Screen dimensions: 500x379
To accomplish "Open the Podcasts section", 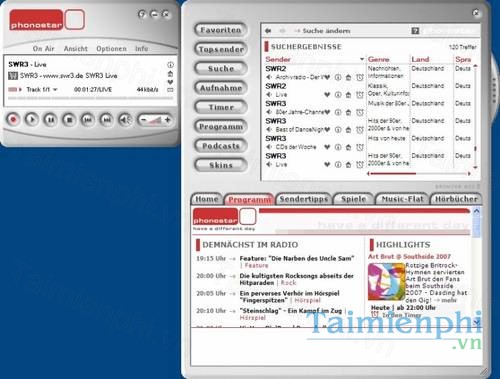I will (221, 146).
